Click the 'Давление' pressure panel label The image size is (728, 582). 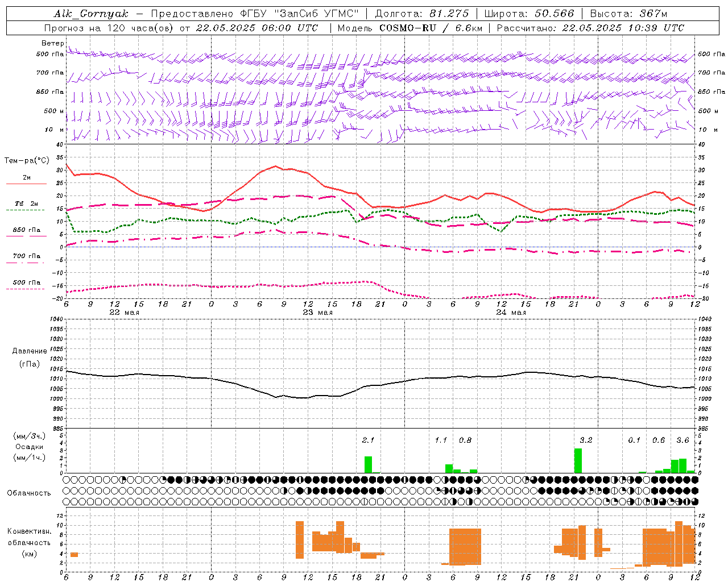[29, 351]
